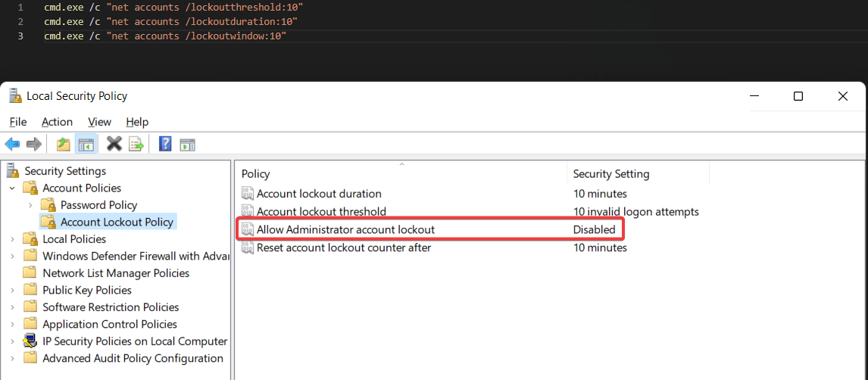Viewport: 868px width, 380px height.
Task: Select the Account lockout threshold policy label
Action: (x=321, y=211)
